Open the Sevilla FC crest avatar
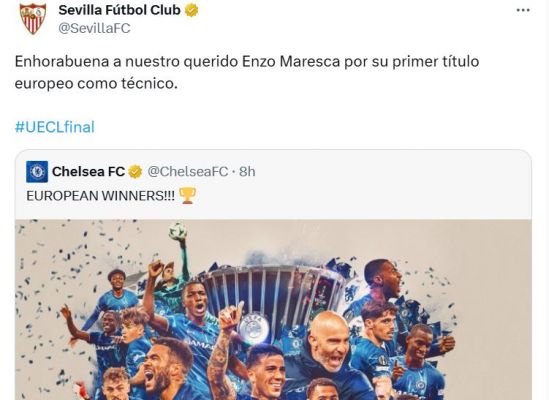549x400 pixels. 33,19
